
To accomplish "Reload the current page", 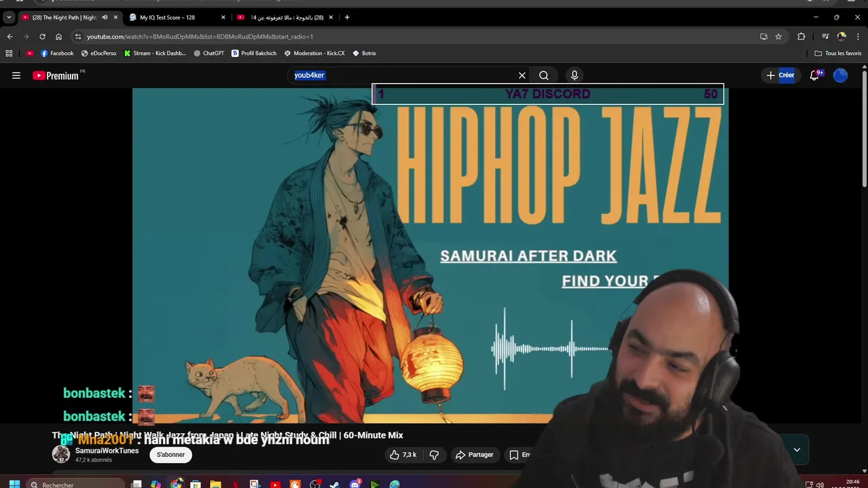I will coord(42,37).
